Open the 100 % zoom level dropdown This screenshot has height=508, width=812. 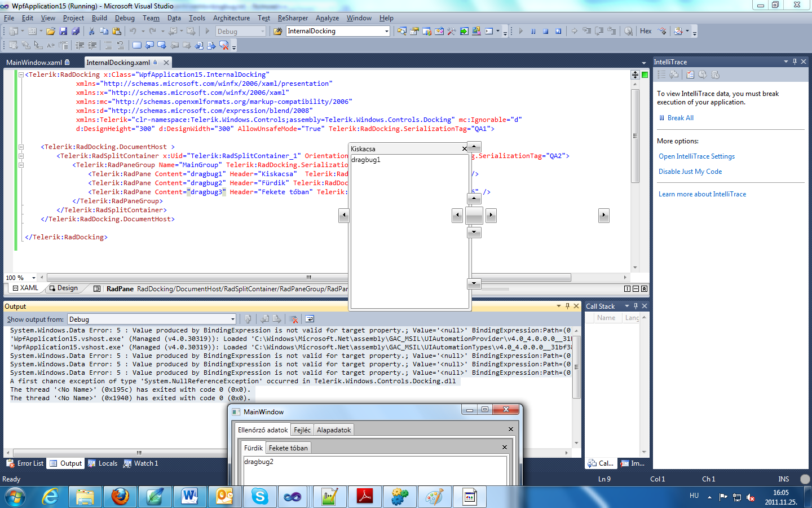click(34, 278)
